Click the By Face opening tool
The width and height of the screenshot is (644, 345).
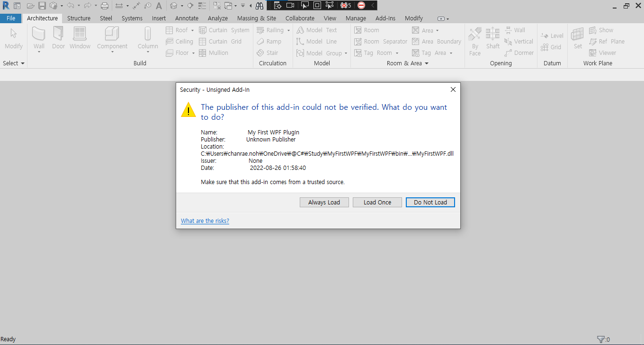[475, 41]
